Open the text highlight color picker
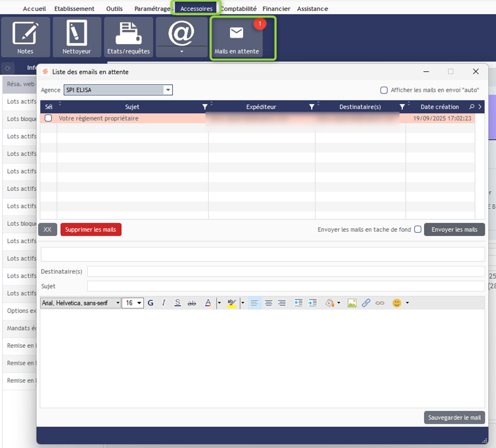Image resolution: width=496 pixels, height=448 pixels. pos(242,303)
